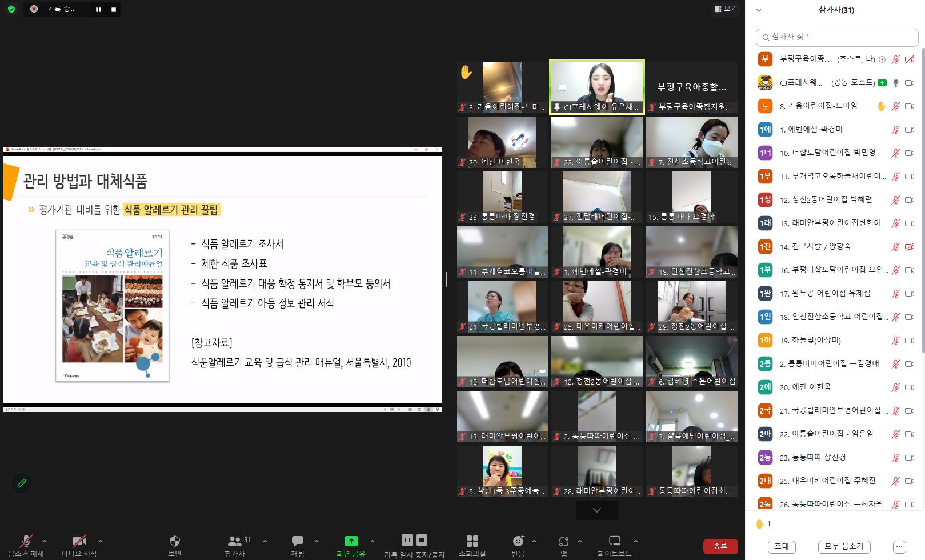Open the 보기 view menu

tap(726, 9)
